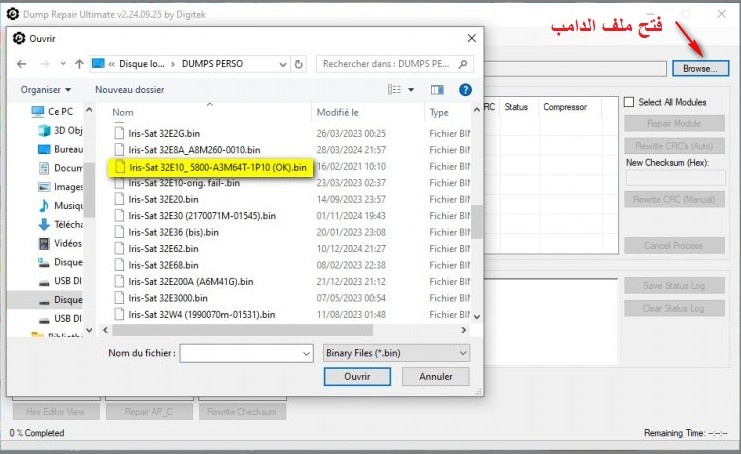The image size is (741, 454).
Task: Change view layout icon in Ouvrir
Action: (x=394, y=90)
